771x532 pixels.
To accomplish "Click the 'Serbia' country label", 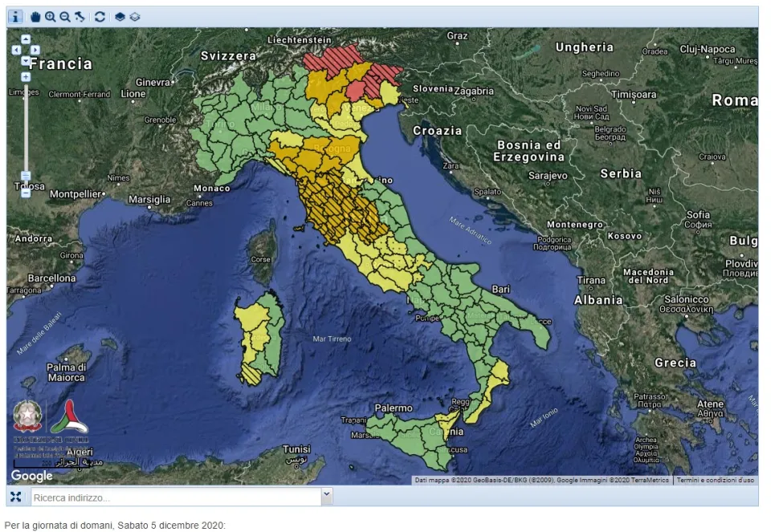I will click(621, 173).
